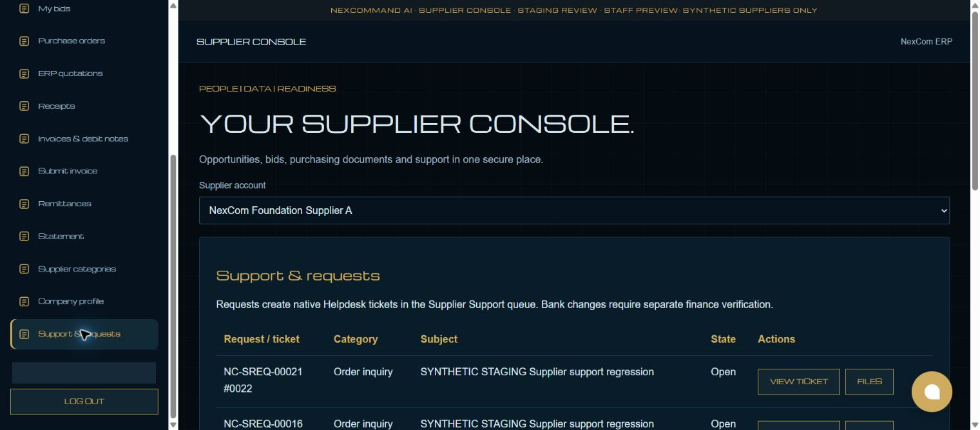
Task: Click the Receipts sidebar icon
Action: (24, 106)
